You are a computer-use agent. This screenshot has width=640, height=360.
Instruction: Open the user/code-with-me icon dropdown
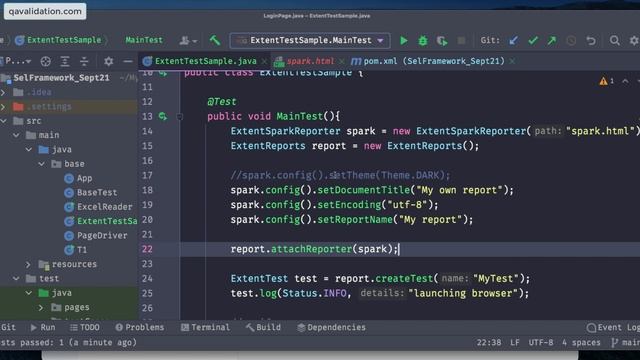[x=188, y=40]
